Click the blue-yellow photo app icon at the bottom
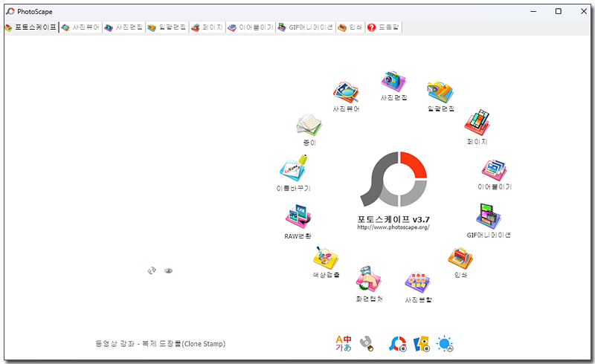This screenshot has height=364, width=595. [x=421, y=343]
